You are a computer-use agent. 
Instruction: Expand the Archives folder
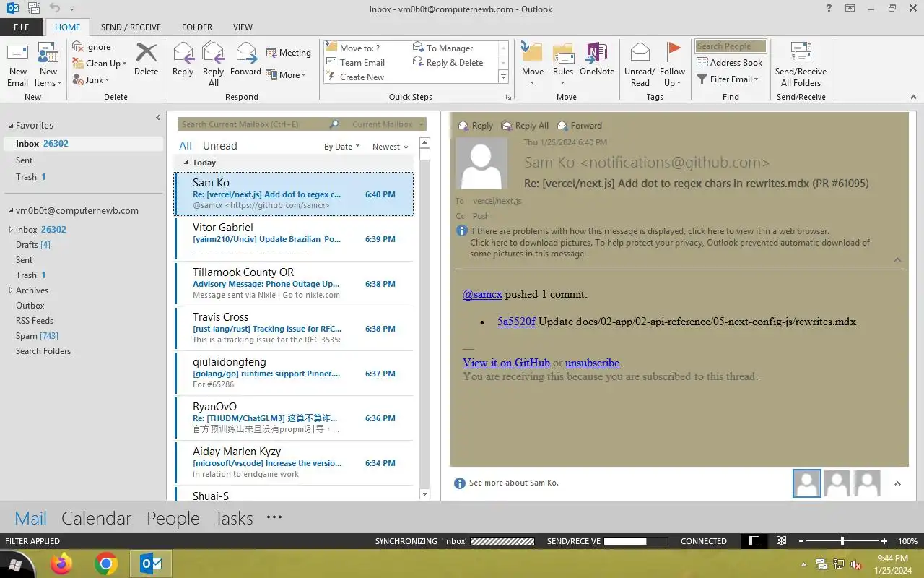tap(10, 290)
